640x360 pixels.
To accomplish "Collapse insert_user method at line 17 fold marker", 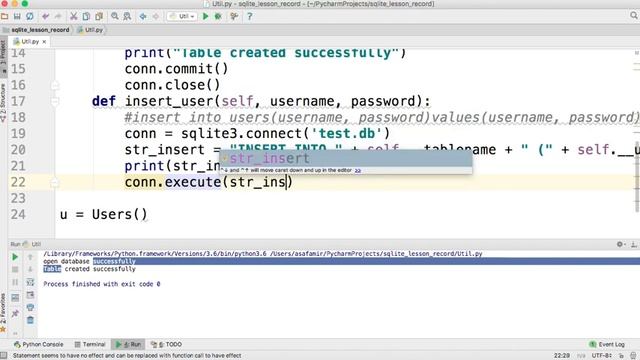I will 55,101.
